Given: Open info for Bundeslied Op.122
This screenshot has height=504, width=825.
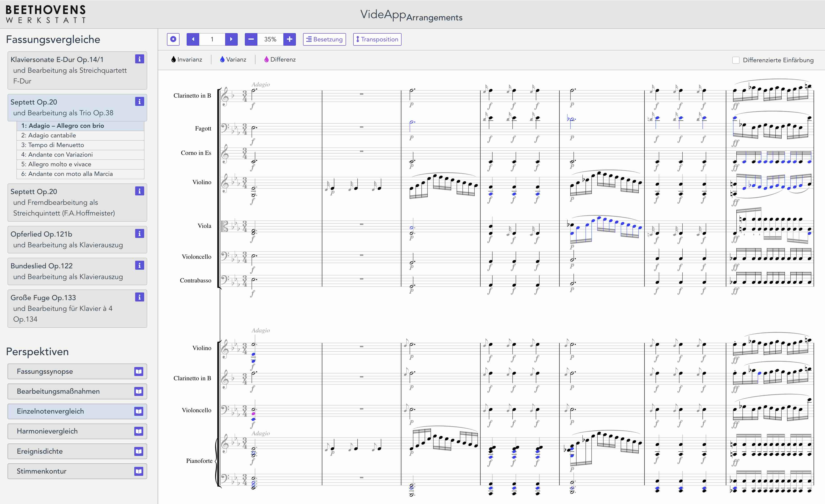Looking at the screenshot, I should point(139,265).
